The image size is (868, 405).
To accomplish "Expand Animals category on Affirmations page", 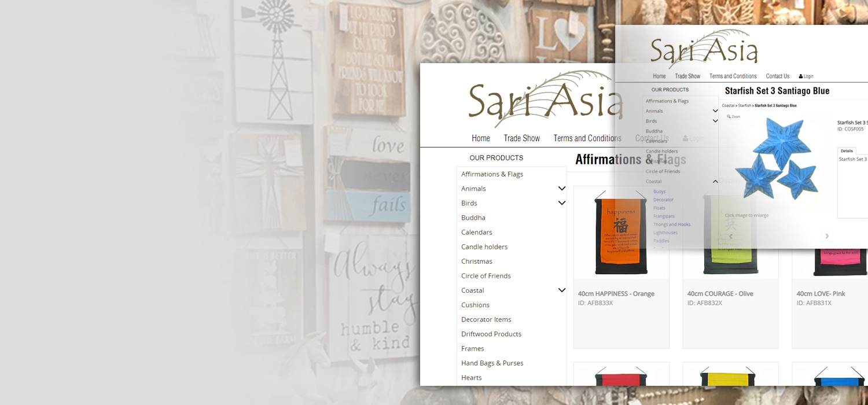I will pos(561,189).
